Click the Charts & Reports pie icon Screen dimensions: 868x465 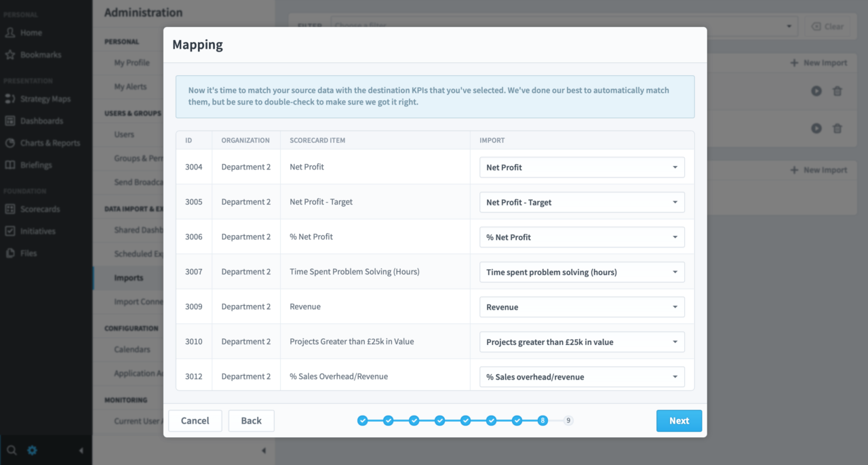(x=10, y=143)
